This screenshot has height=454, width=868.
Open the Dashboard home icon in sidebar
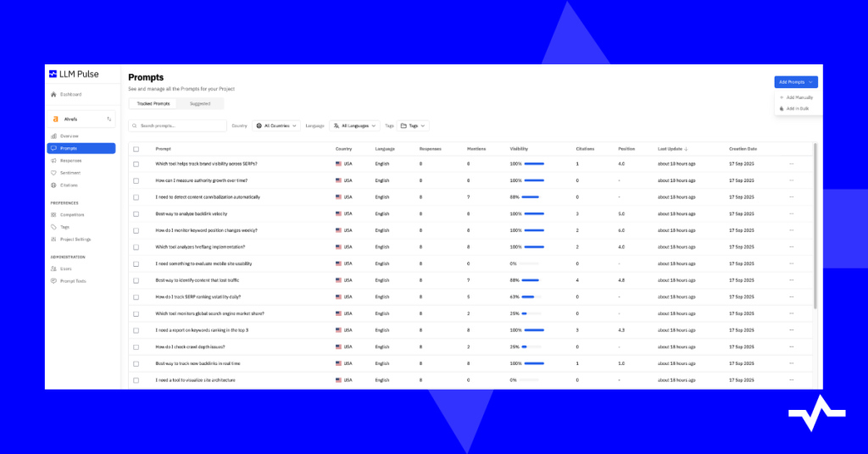(53, 94)
